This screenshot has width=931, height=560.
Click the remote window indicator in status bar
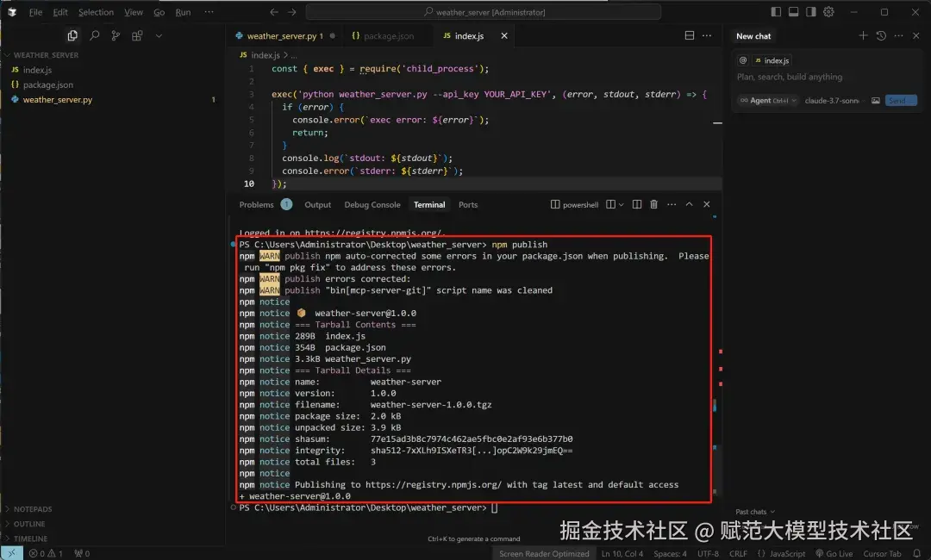click(12, 553)
